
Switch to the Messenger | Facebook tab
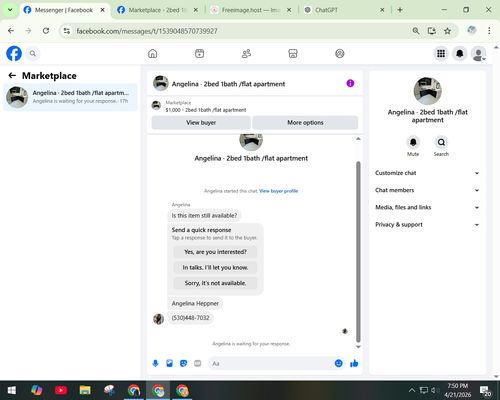coord(64,10)
